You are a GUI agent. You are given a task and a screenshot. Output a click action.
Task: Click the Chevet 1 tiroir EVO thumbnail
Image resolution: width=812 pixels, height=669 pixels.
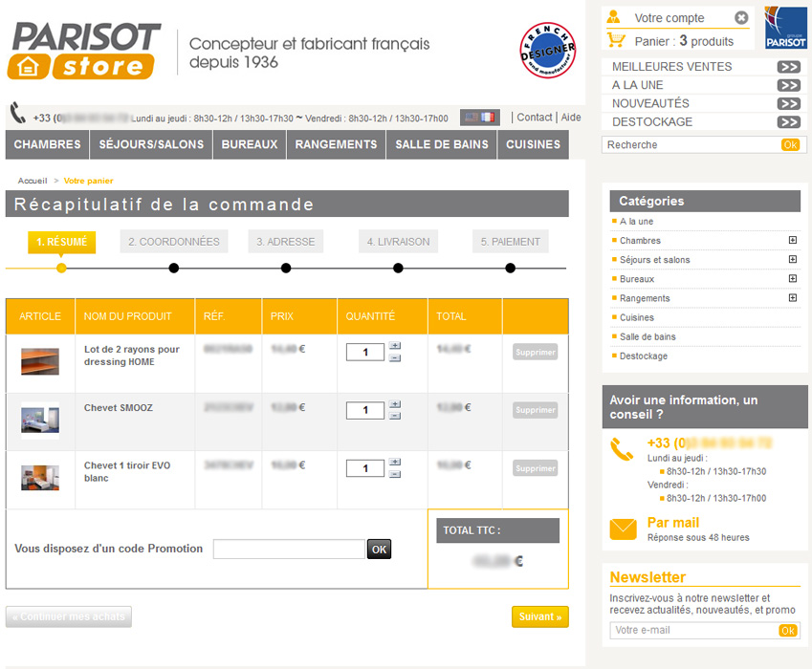[x=40, y=478]
